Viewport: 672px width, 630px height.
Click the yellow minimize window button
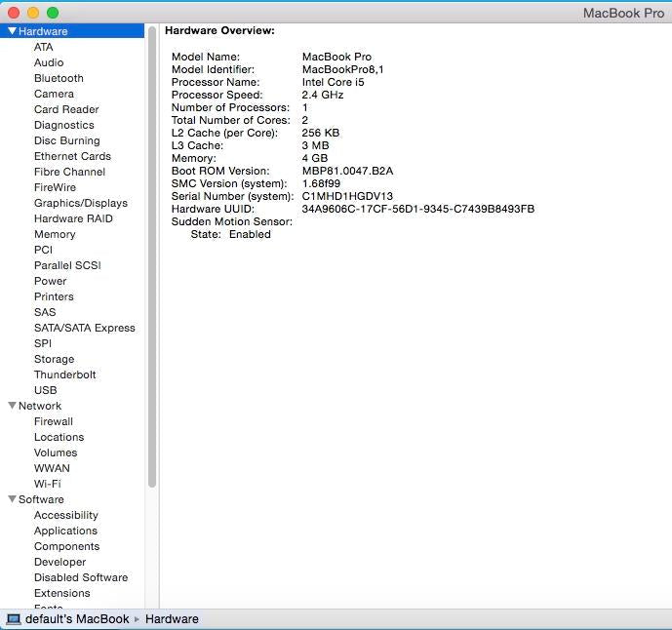(x=33, y=13)
